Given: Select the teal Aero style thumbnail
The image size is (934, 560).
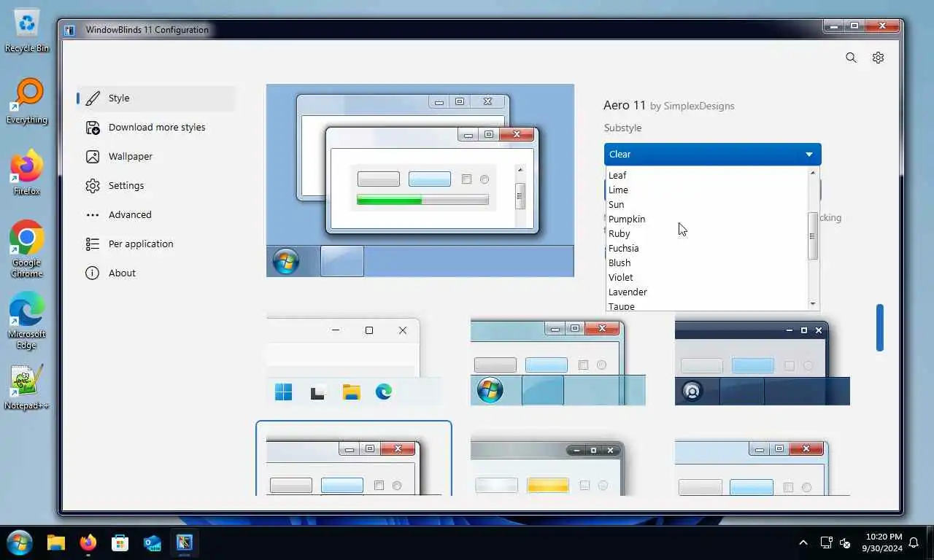Looking at the screenshot, I should (558, 361).
